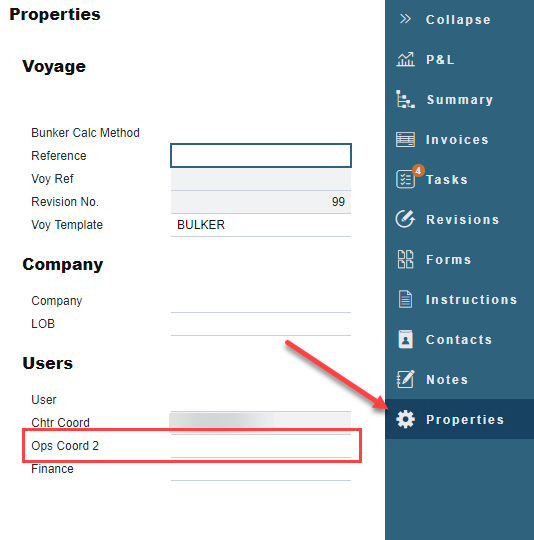Click the Collapse double-chevron icon
Screen dimensions: 534x540
(x=405, y=19)
